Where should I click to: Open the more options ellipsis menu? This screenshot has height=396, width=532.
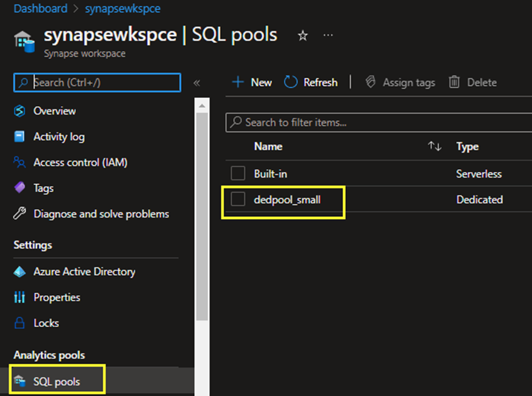(327, 35)
